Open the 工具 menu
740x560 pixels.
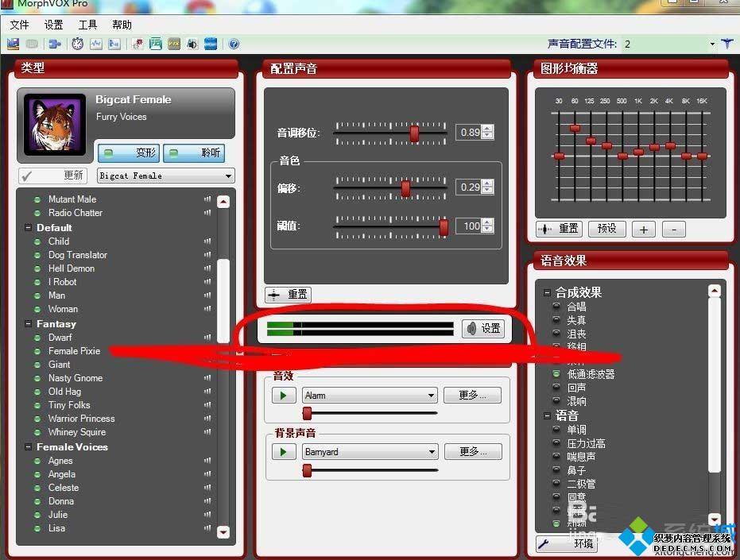(x=87, y=25)
